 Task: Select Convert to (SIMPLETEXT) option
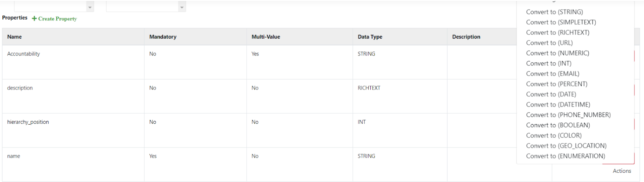click(561, 22)
